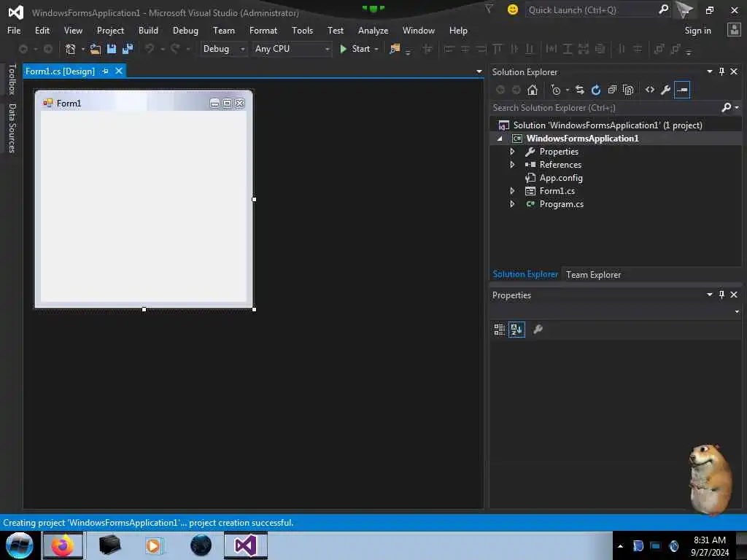Viewport: 747px width, 560px height.
Task: Toggle auto-hide pin of Solution Explorer
Action: click(x=721, y=71)
